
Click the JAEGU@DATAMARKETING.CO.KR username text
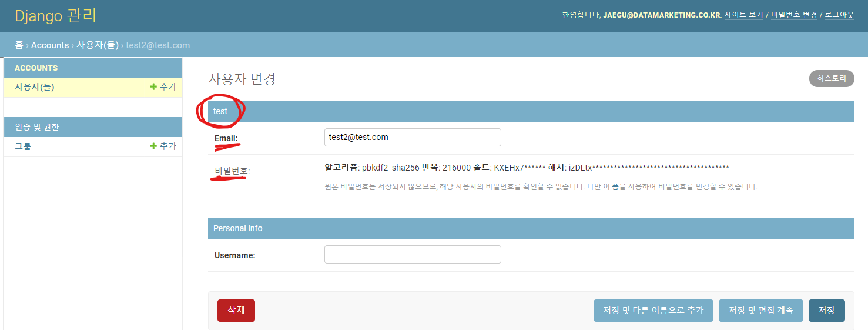662,15
